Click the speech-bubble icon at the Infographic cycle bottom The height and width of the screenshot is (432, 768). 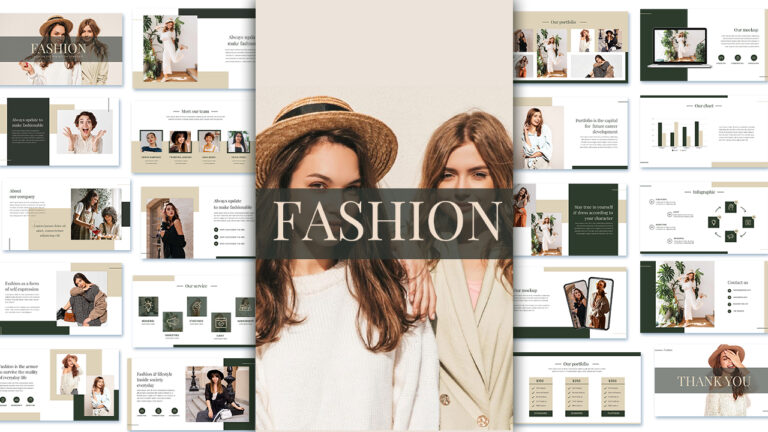[x=731, y=236]
